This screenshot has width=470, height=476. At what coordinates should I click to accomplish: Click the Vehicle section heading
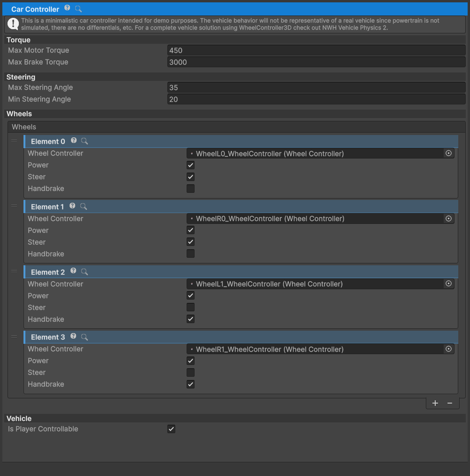tap(19, 419)
